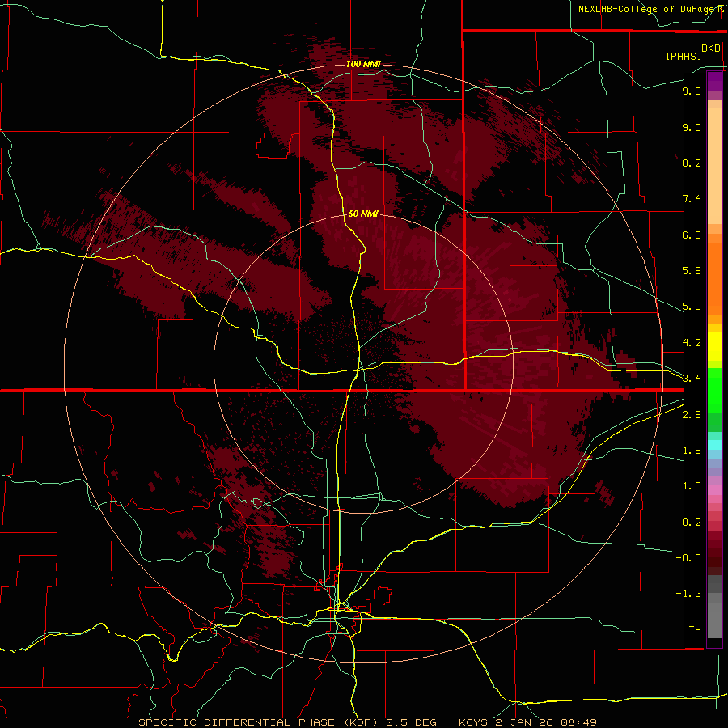Pick the yellow color bar segment
The width and height of the screenshot is (728, 728).
click(714, 346)
